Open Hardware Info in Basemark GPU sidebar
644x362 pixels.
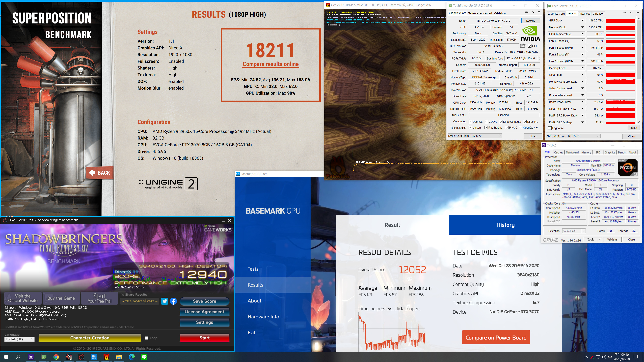point(263,317)
